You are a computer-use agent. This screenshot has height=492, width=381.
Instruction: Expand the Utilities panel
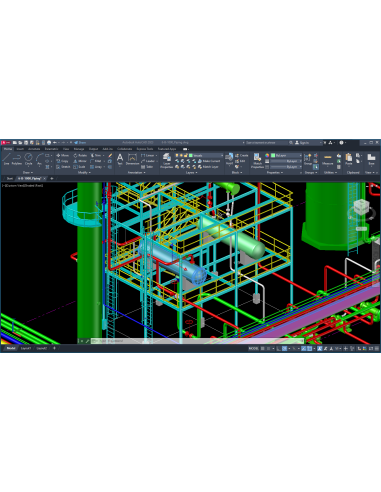tap(330, 172)
